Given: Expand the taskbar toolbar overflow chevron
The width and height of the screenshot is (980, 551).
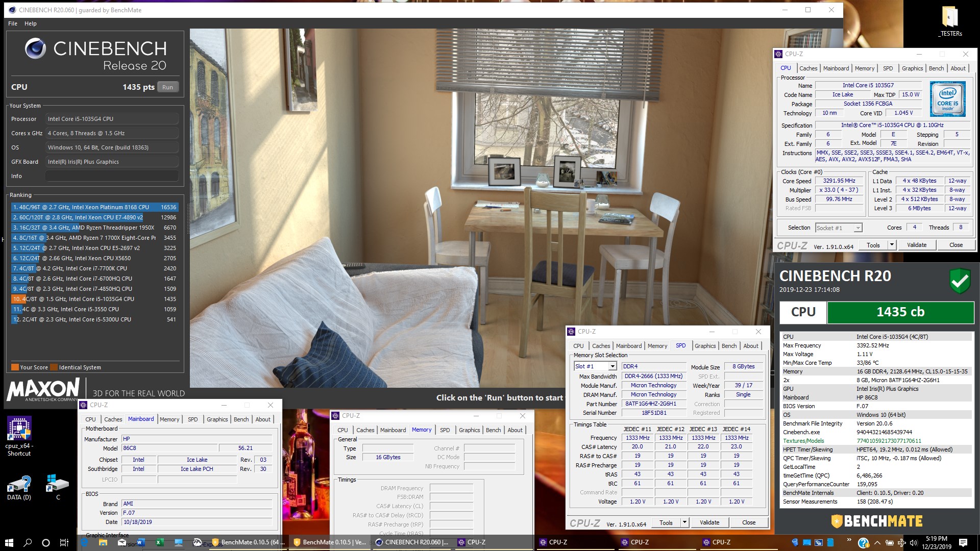Looking at the screenshot, I should point(849,540).
